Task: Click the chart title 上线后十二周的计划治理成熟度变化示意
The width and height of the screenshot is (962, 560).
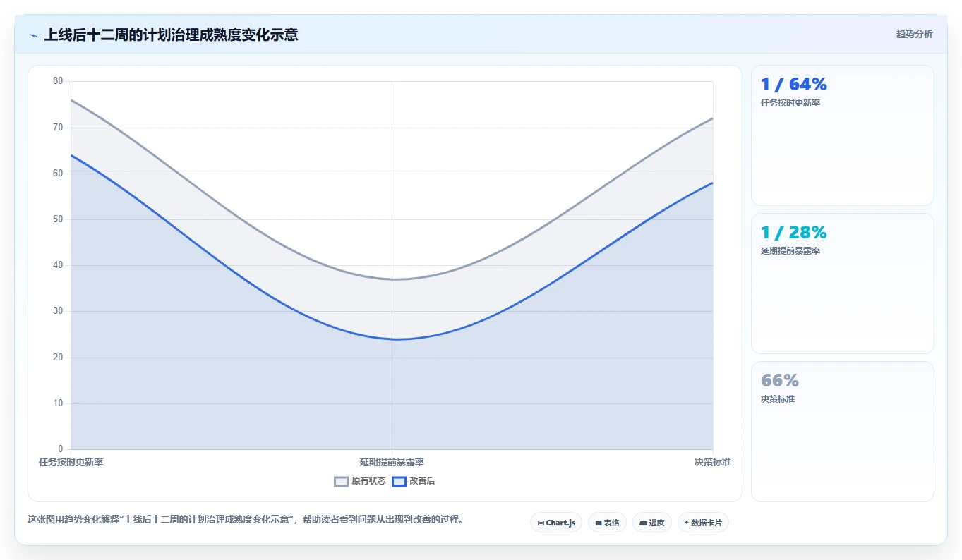Action: (x=171, y=35)
